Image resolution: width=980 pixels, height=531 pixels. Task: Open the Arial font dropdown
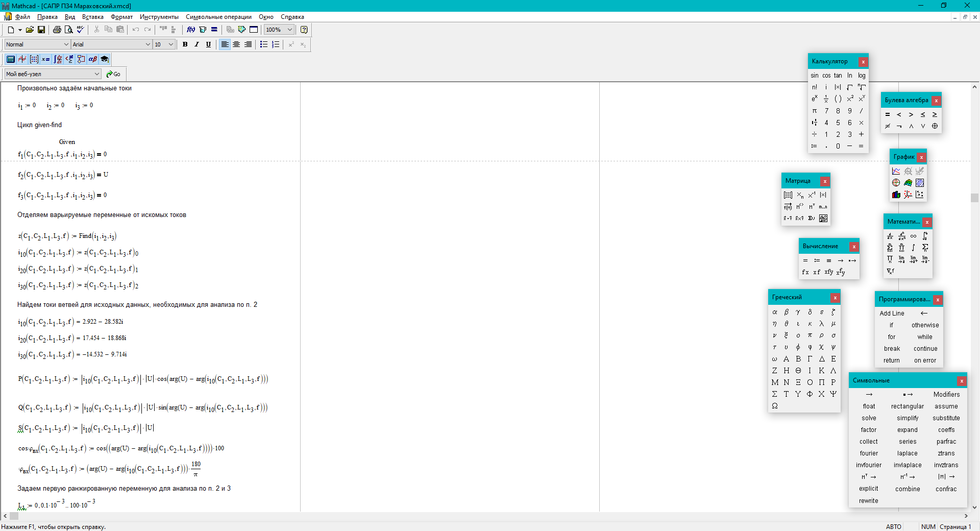click(x=148, y=44)
